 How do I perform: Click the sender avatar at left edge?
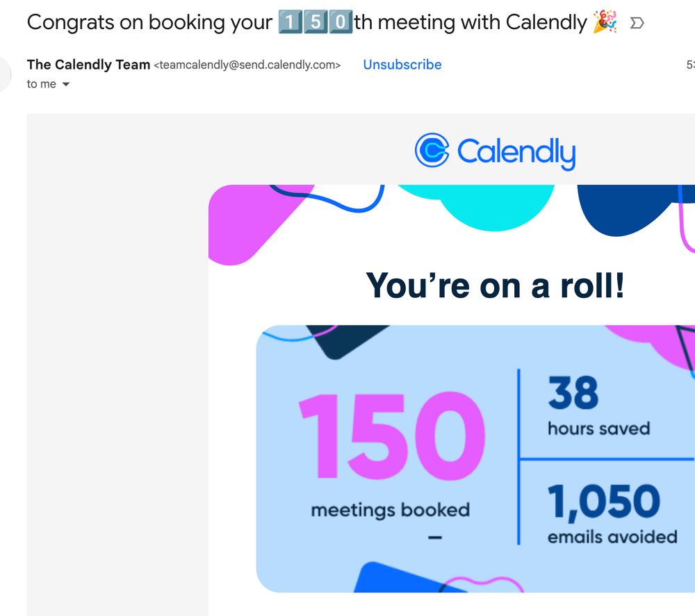point(3,74)
